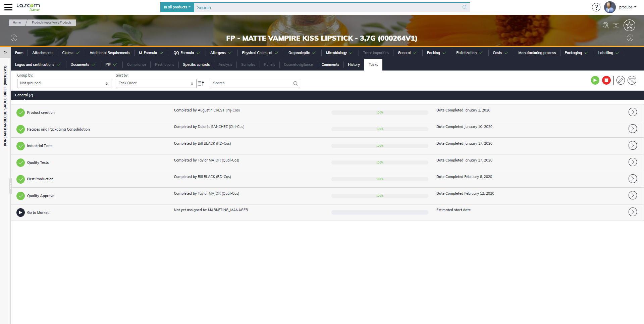This screenshot has width=644, height=324.
Task: Click the help question mark icon
Action: [596, 7]
